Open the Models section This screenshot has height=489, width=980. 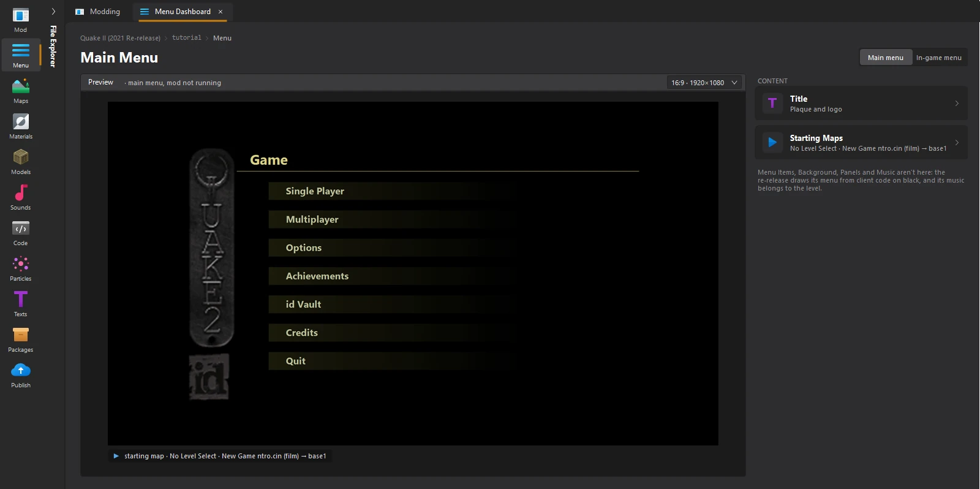click(x=21, y=162)
